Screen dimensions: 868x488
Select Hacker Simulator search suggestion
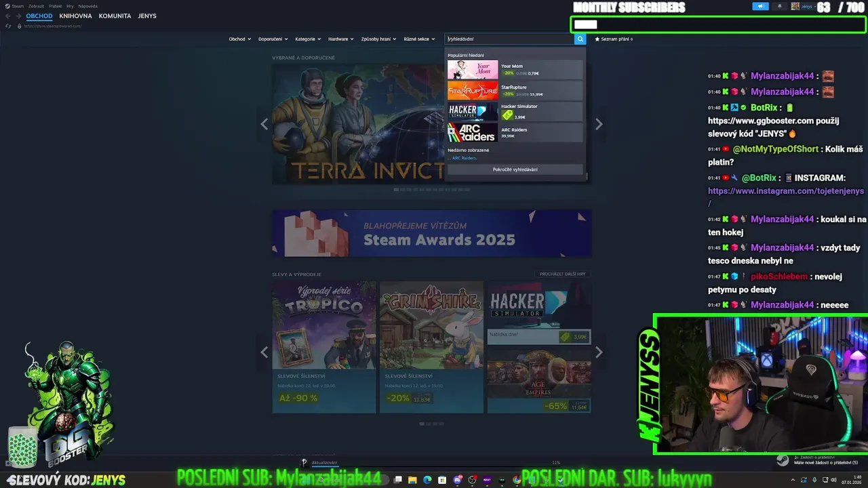(515, 112)
